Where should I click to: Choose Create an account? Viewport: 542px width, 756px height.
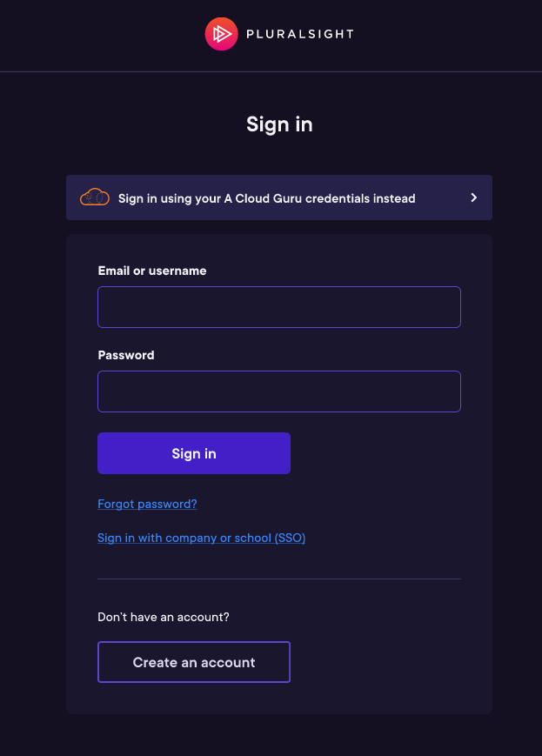click(193, 662)
